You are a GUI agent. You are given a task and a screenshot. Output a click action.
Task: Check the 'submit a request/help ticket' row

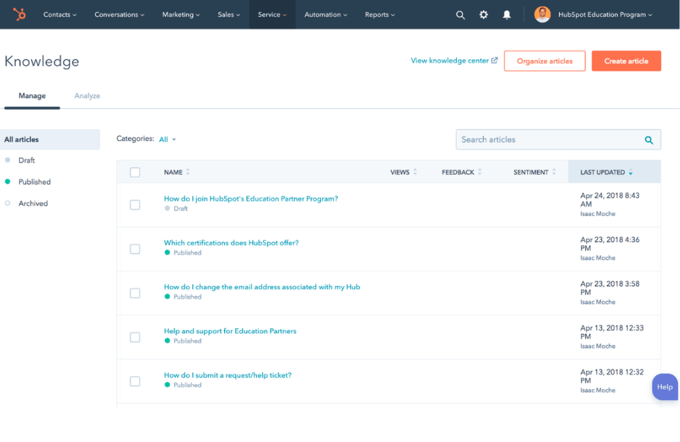[135, 381]
